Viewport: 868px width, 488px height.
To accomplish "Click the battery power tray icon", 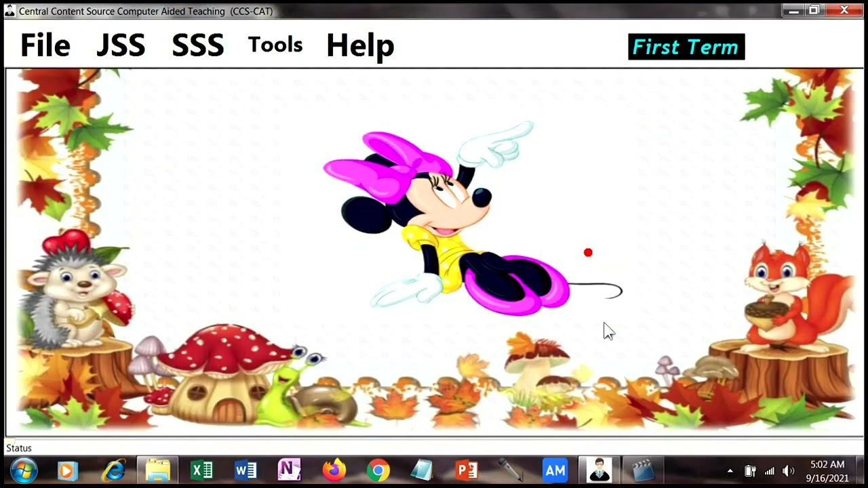I will tap(750, 471).
